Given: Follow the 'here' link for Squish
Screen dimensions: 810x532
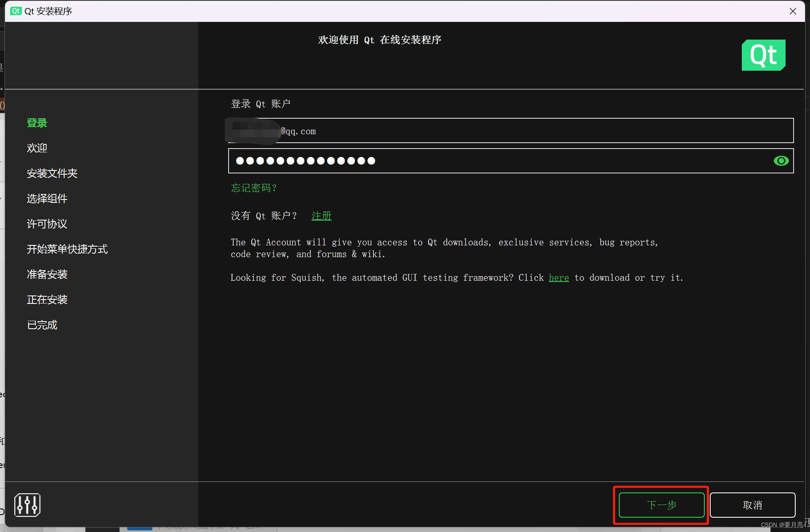Looking at the screenshot, I should [x=559, y=278].
